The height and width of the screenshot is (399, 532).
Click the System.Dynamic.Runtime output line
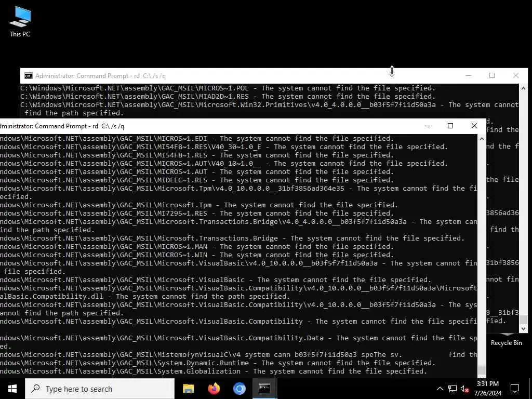pos(218,363)
